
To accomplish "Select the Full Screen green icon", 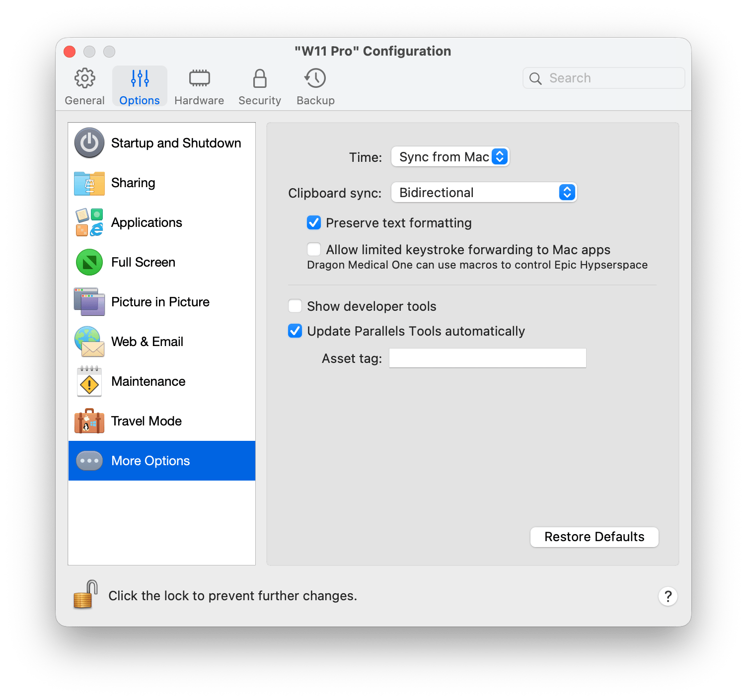I will pos(89,262).
